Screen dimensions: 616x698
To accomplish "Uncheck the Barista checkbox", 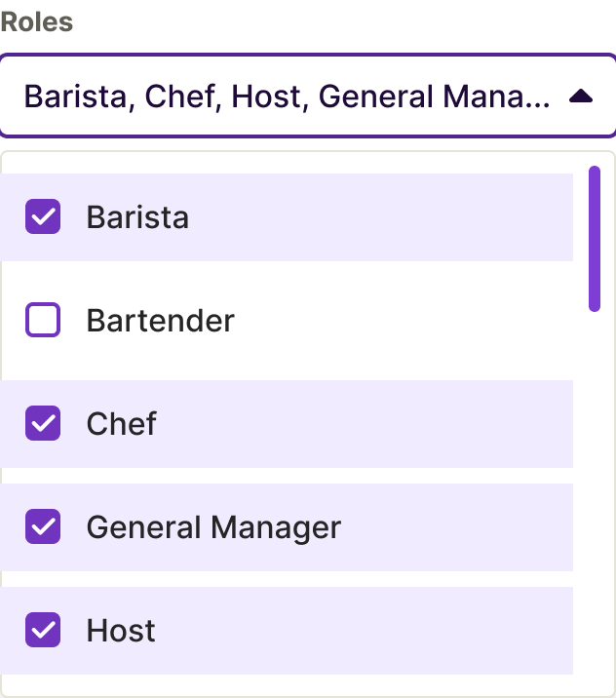I will tap(43, 216).
